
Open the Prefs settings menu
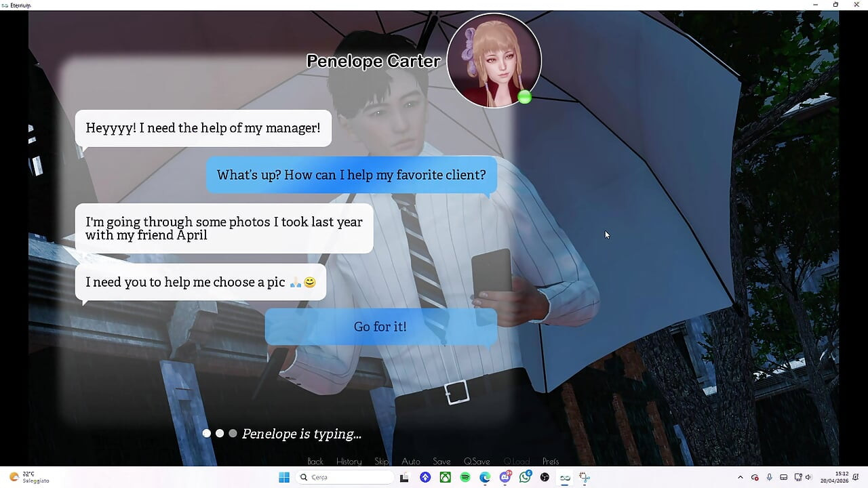click(x=551, y=462)
